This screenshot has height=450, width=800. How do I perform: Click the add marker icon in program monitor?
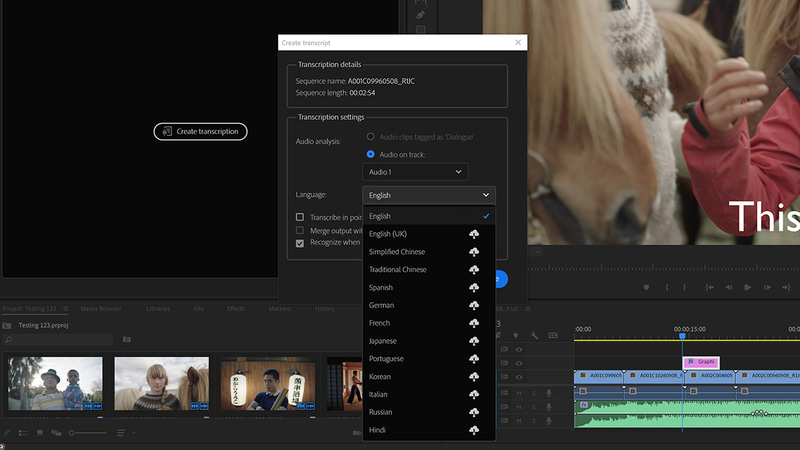click(x=648, y=288)
